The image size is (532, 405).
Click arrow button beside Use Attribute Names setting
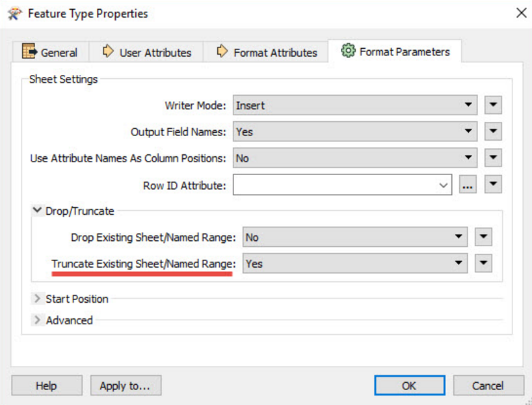click(x=493, y=158)
